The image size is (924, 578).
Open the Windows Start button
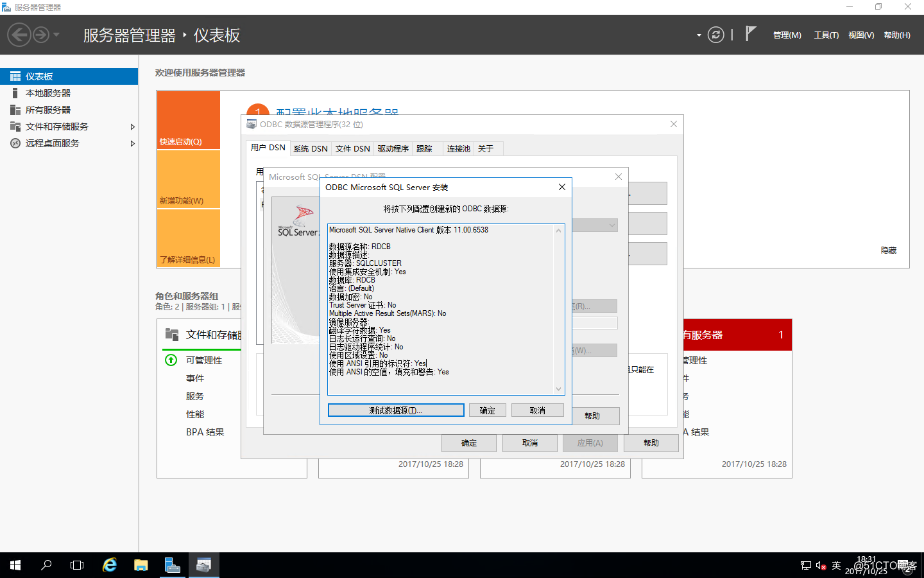[x=15, y=565]
